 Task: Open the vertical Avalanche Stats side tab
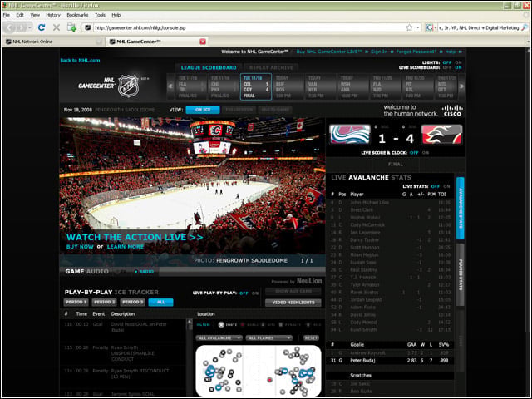tap(461, 209)
